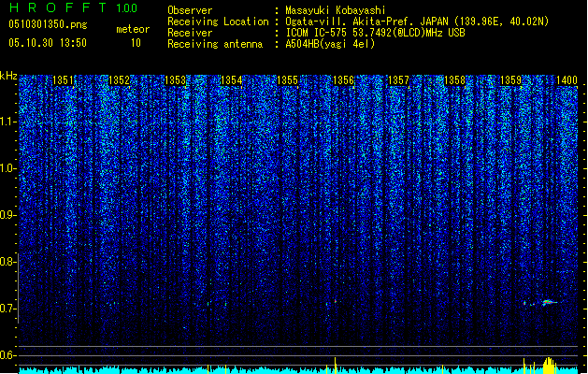The height and width of the screenshot is (374, 588).
Task: Click the kHz axis unit label
Action: tap(8, 76)
